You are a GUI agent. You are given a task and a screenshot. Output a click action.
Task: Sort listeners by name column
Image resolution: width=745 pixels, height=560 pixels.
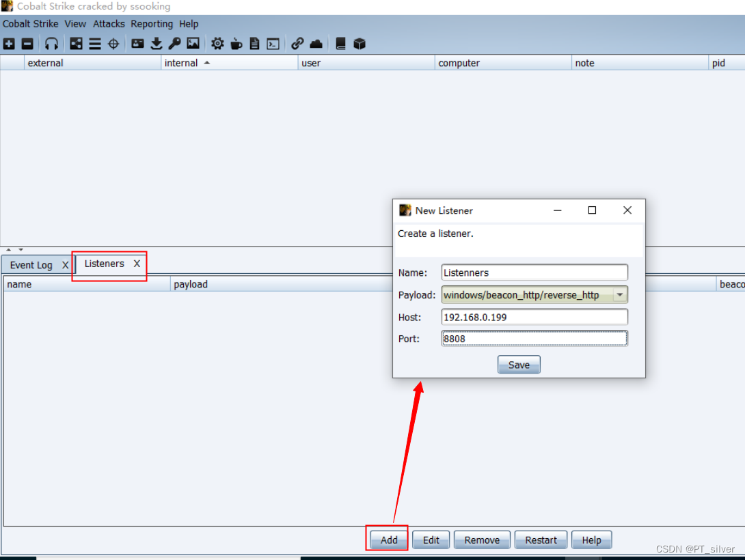[x=87, y=284]
